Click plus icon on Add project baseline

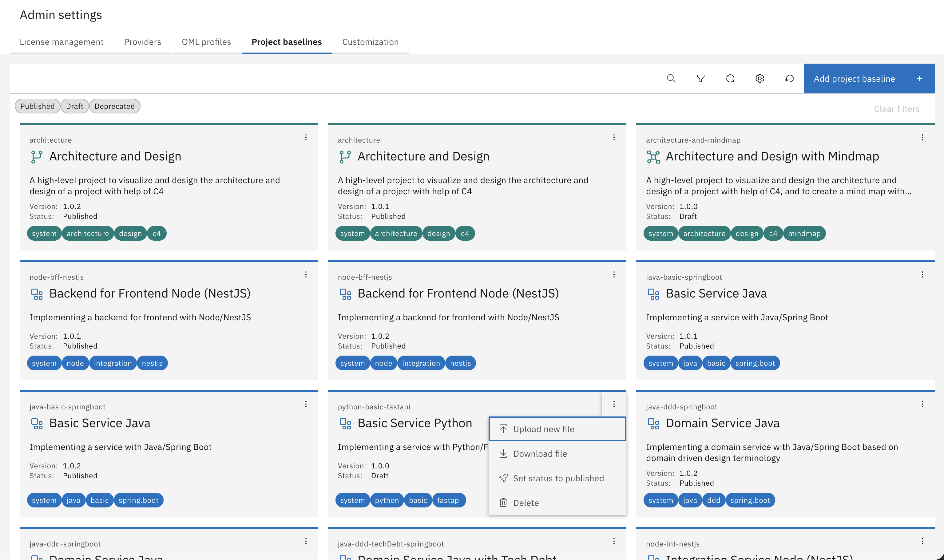(x=919, y=78)
